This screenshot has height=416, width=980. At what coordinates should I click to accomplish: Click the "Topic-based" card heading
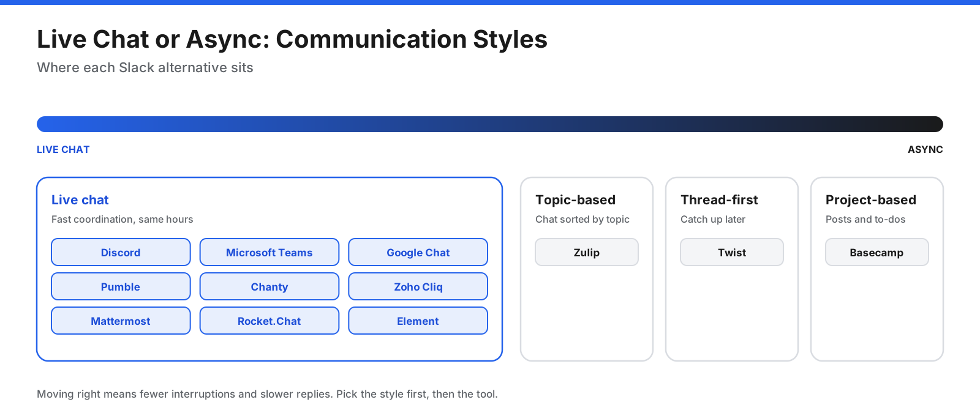point(576,200)
